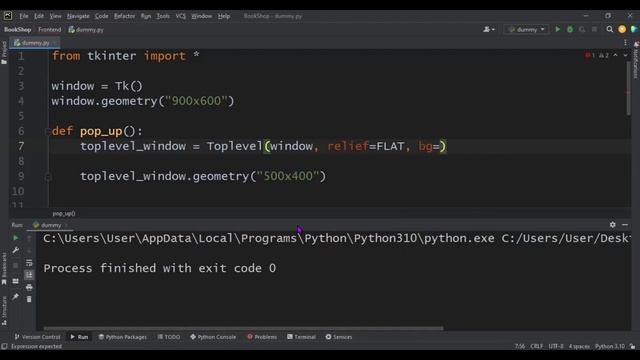Click the Run panel stop square
This screenshot has width=640, height=360.
[16, 265]
